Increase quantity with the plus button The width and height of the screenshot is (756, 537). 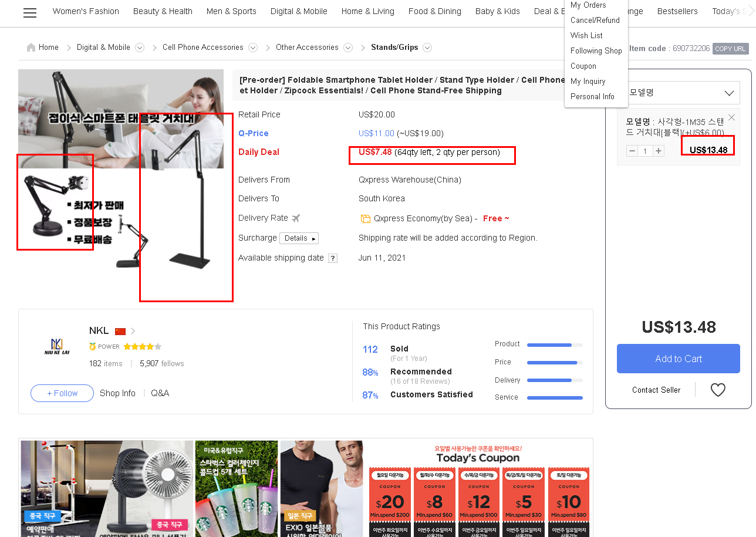[x=659, y=151]
